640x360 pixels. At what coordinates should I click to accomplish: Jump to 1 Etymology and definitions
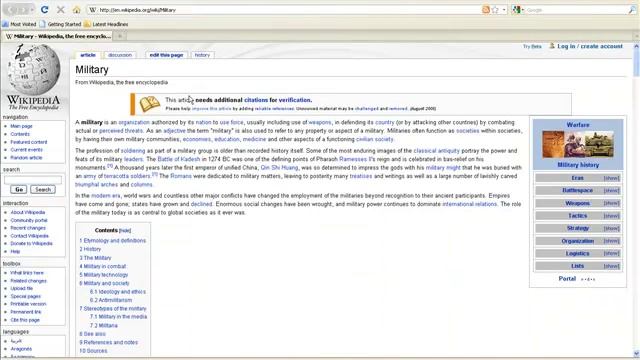(x=113, y=240)
